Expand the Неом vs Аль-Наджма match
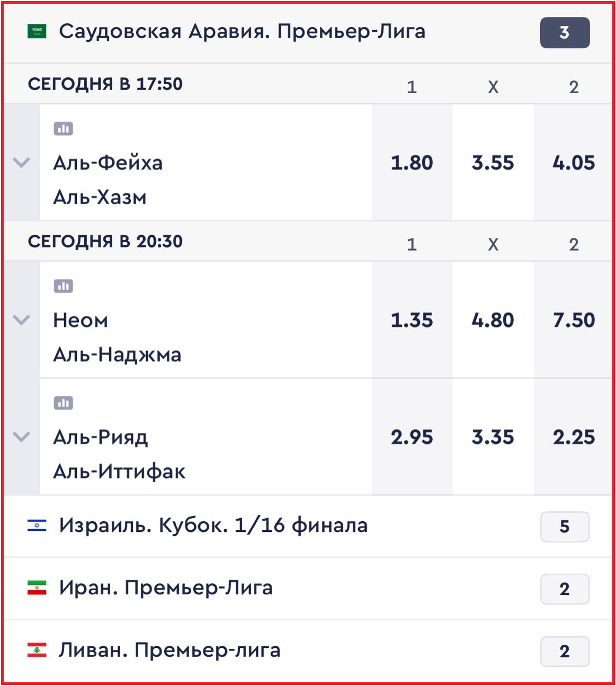 [x=21, y=320]
